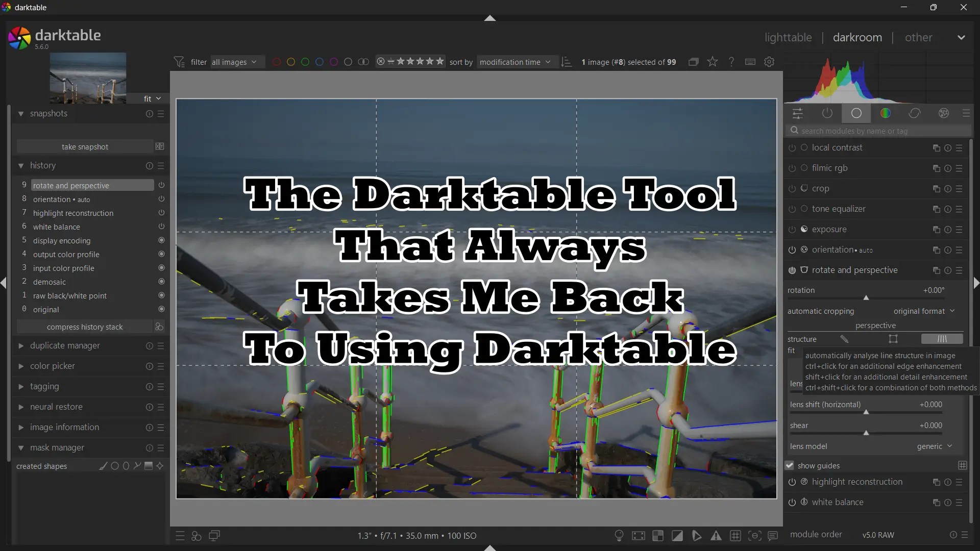Switch to correct modules group tab
980x551 pixels.
[x=915, y=113]
